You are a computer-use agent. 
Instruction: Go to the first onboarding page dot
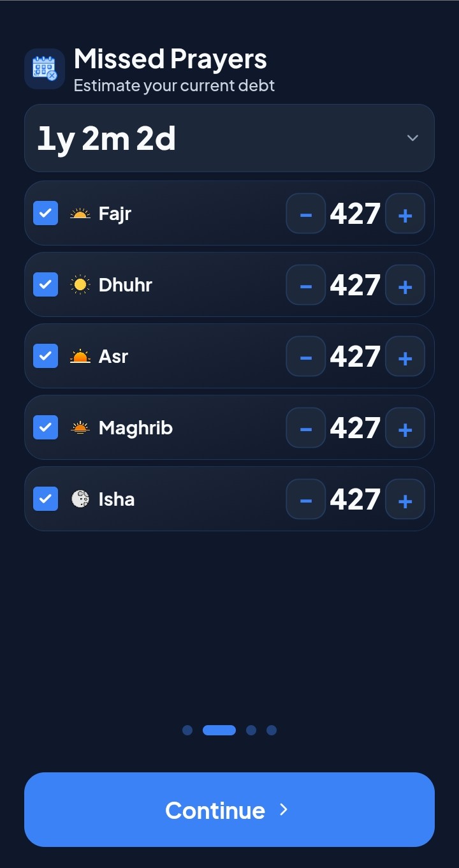tap(187, 730)
